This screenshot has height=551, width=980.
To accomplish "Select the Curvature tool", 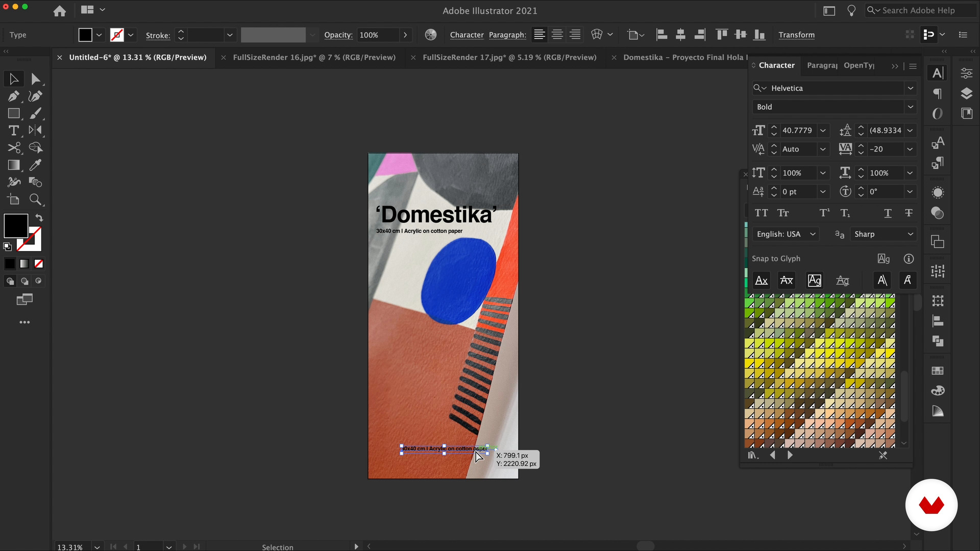I will tap(35, 96).
